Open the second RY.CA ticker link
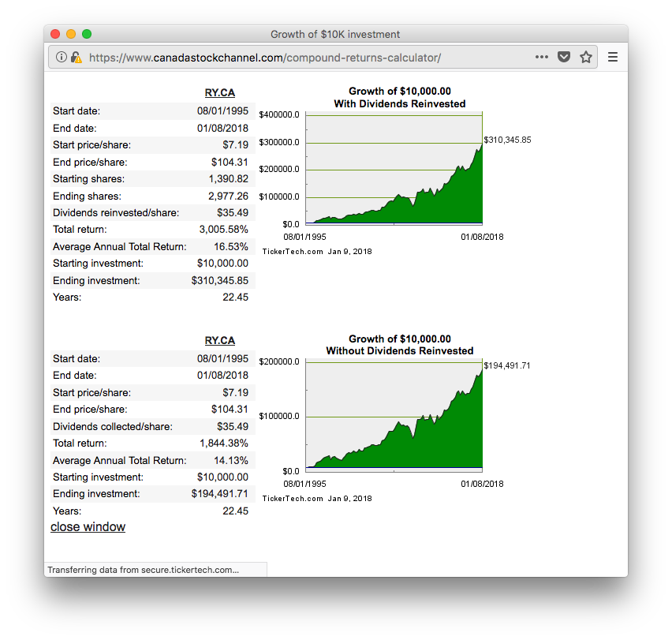 (x=220, y=340)
